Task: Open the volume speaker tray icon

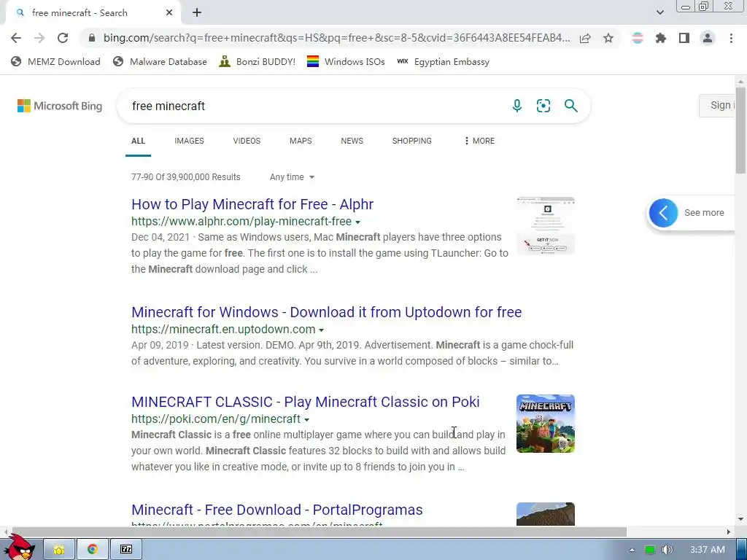Action: pyautogui.click(x=667, y=550)
